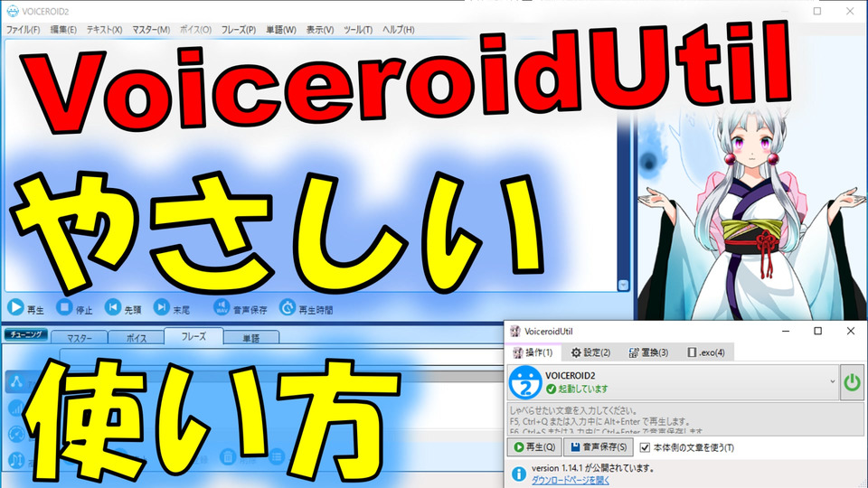Click VoiceroidUtil title bar app icon
Viewport: 868px width, 488px height.
click(515, 332)
